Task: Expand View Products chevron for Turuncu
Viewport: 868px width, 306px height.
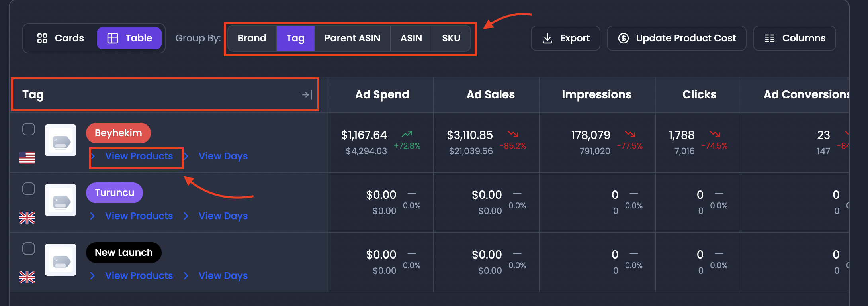Action: (92, 216)
